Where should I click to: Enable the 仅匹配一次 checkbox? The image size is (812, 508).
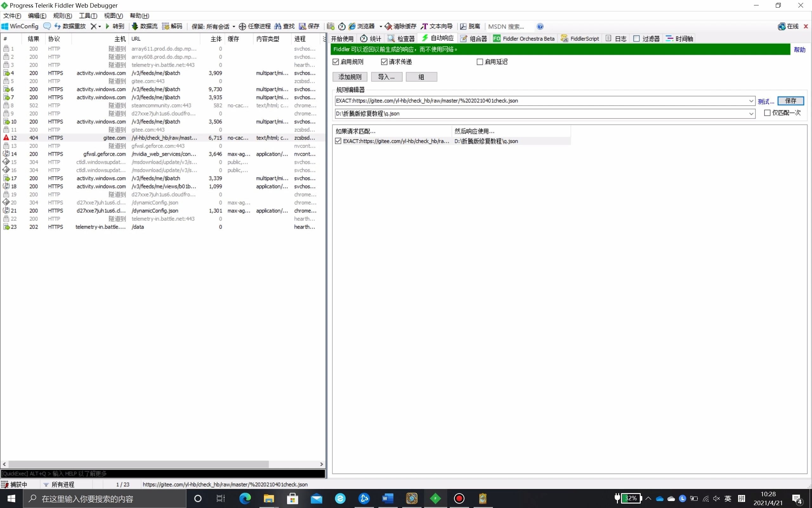pos(767,113)
